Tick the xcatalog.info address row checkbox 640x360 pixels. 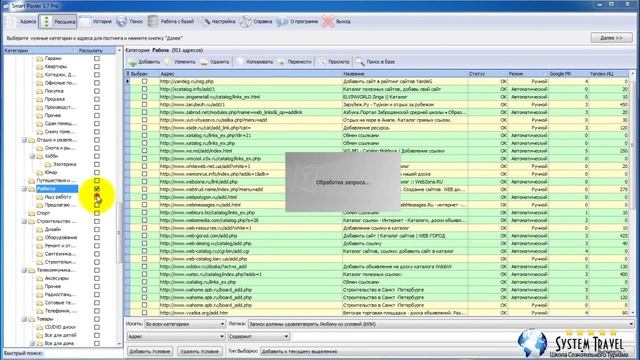point(144,89)
